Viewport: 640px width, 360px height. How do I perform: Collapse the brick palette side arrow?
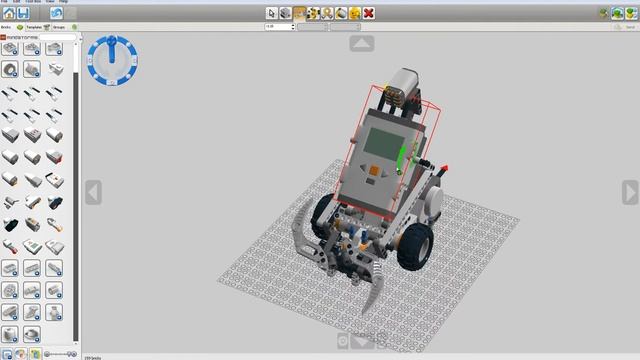pyautogui.click(x=80, y=39)
